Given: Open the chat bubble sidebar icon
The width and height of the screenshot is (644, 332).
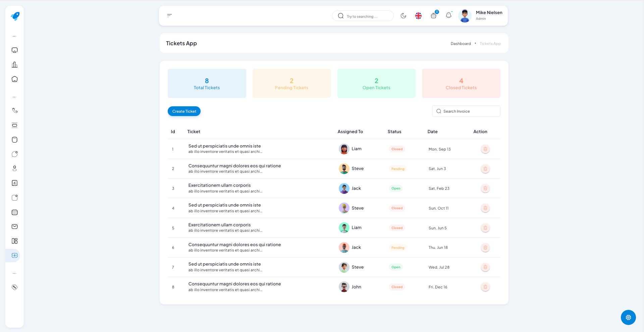Looking at the screenshot, I should pos(14,154).
